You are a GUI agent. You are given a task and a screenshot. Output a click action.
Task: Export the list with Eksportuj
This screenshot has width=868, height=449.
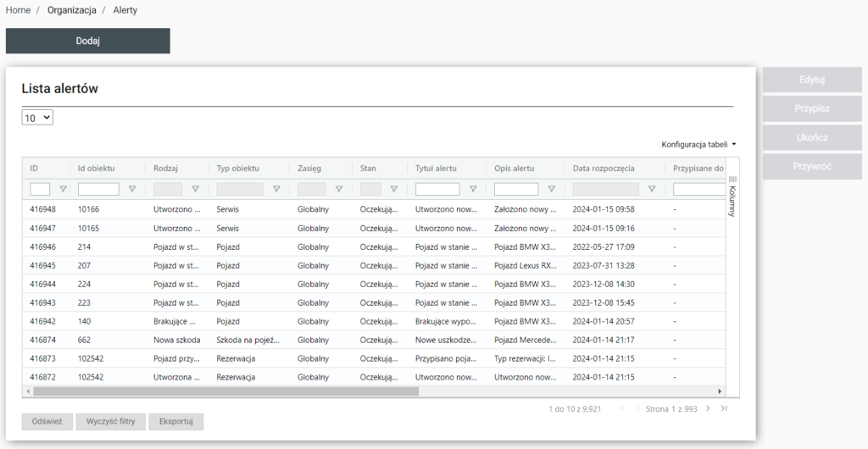pos(175,421)
